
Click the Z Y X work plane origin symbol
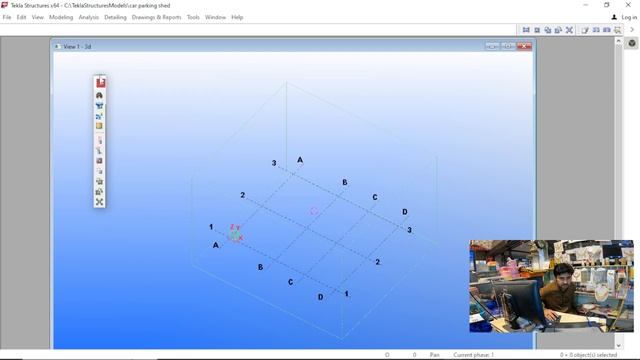[235, 233]
